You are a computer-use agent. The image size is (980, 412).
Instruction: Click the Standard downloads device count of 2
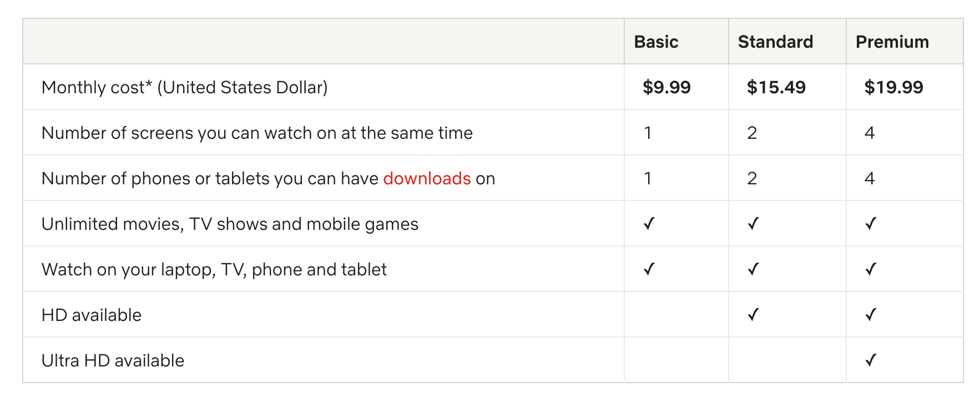point(752,179)
